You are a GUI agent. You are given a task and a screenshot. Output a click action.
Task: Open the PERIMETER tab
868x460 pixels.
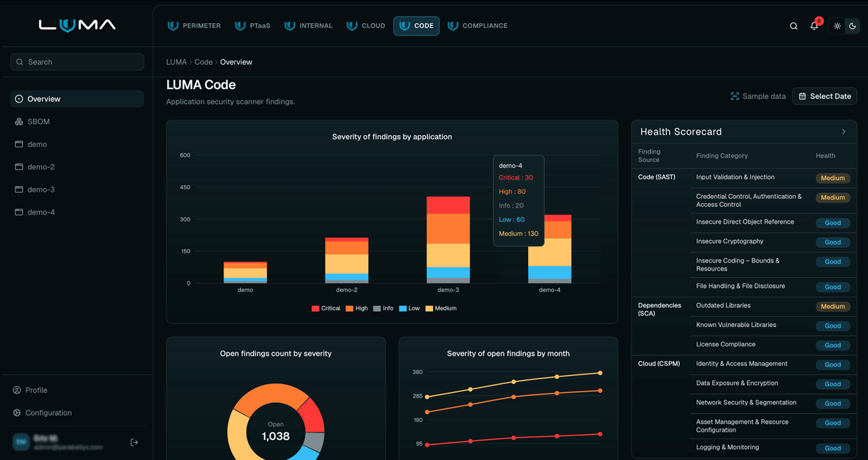click(195, 26)
